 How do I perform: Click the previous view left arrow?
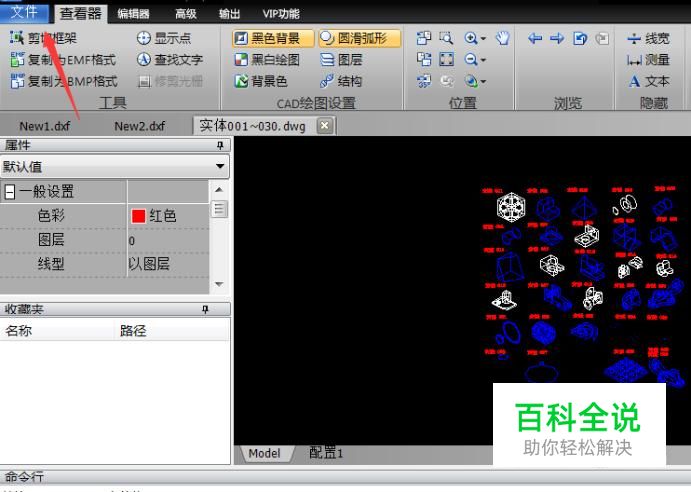(535, 38)
